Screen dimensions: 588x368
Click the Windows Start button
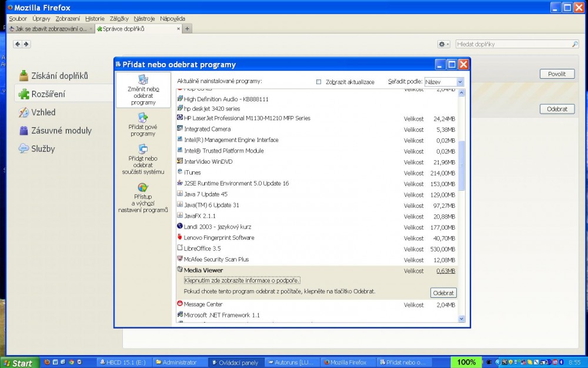point(19,363)
